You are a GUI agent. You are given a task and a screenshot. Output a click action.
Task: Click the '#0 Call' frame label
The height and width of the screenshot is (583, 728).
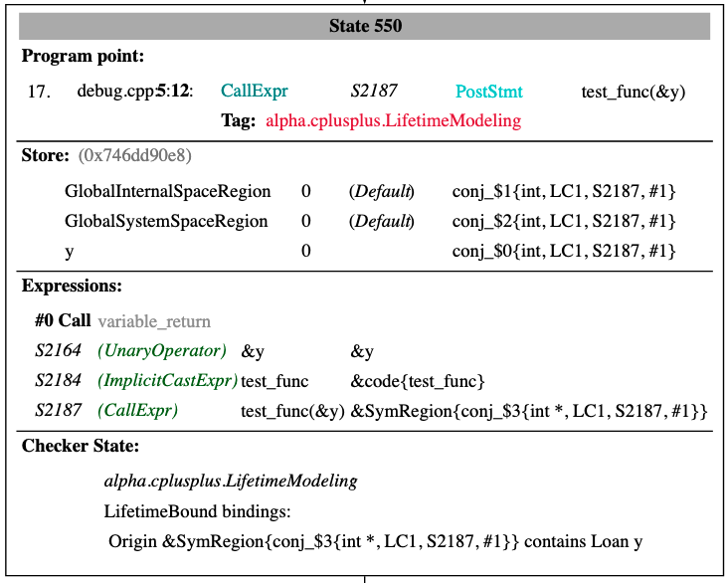coord(63,320)
